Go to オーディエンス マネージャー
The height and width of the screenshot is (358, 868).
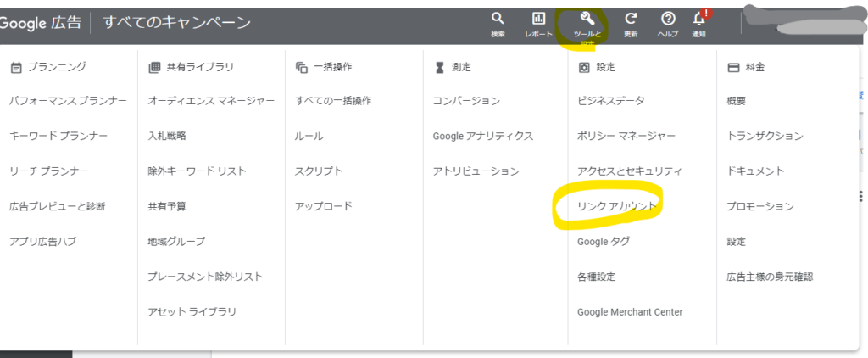211,101
